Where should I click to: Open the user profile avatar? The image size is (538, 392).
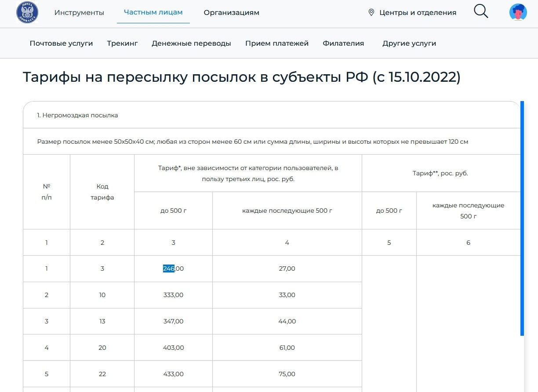[518, 12]
